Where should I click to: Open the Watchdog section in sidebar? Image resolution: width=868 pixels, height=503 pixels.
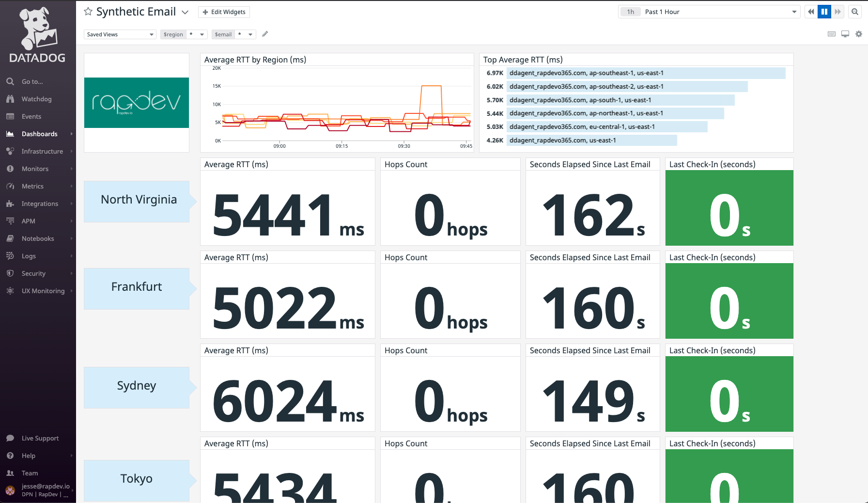[x=36, y=99]
